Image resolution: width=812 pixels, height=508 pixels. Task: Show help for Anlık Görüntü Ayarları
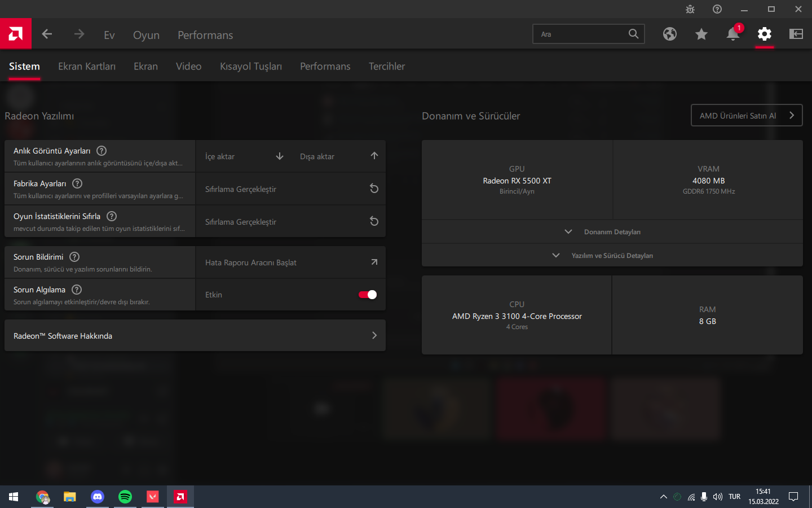pos(101,151)
